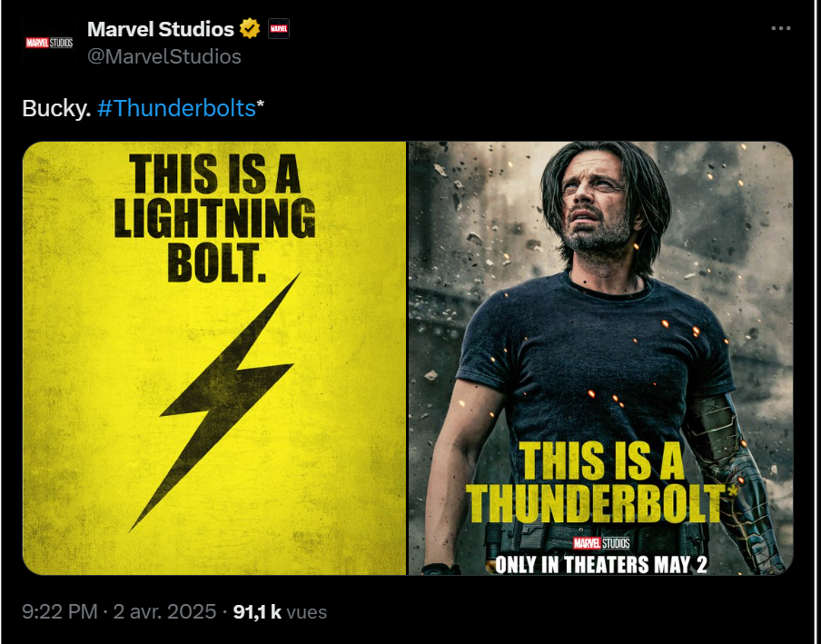Image resolution: width=821 pixels, height=644 pixels.
Task: Open the three-dot more options menu
Action: (781, 28)
